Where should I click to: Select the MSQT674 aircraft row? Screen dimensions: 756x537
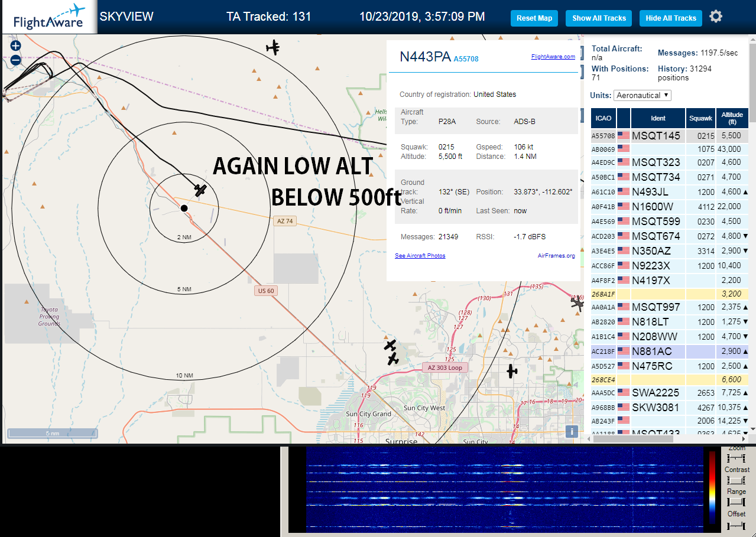point(670,236)
